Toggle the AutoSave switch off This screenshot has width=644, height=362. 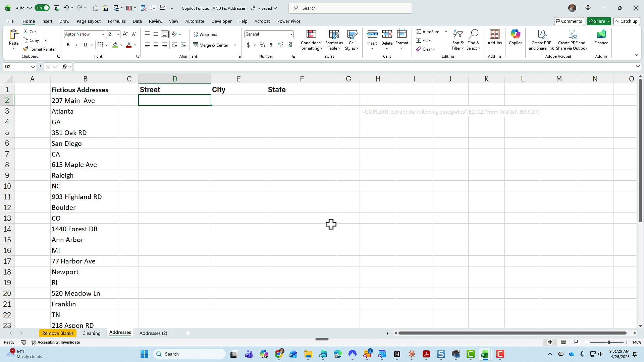coord(42,8)
